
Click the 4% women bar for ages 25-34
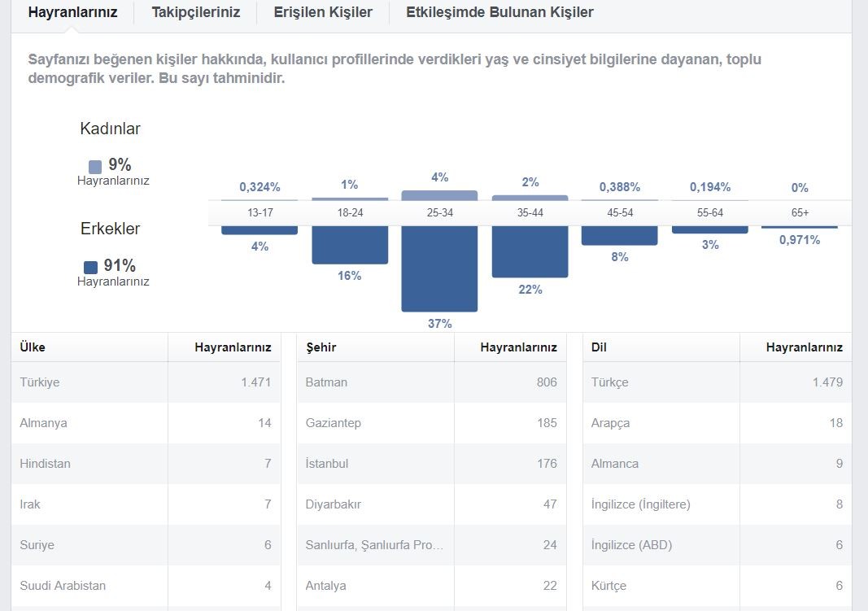[439, 194]
